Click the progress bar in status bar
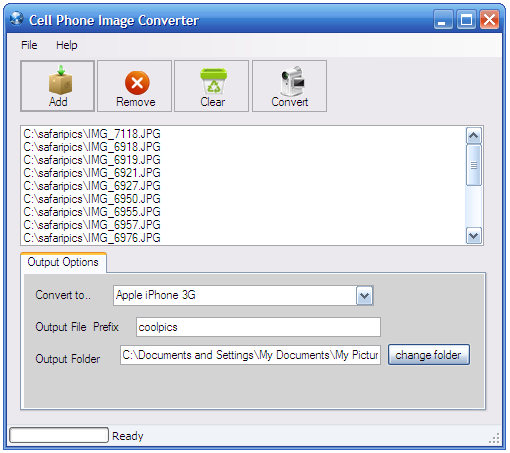 [x=59, y=435]
